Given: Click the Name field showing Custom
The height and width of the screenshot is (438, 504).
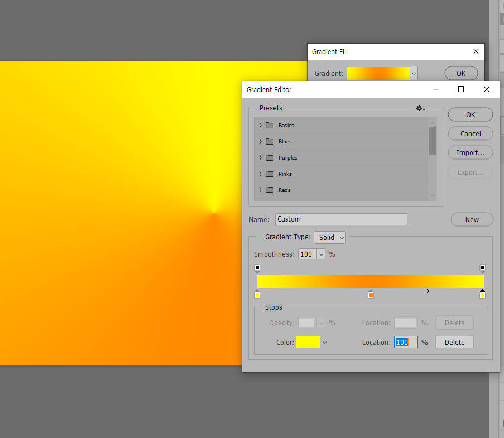Looking at the screenshot, I should [x=341, y=219].
